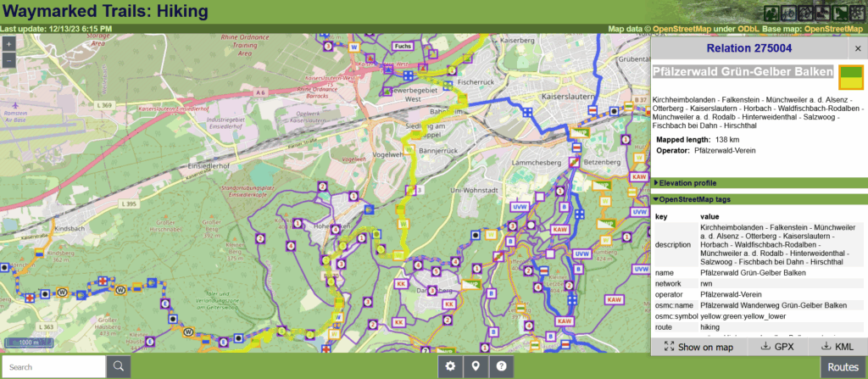The image size is (868, 379).
Task: Switch to the mountain biking map icon
Action: pos(804,13)
